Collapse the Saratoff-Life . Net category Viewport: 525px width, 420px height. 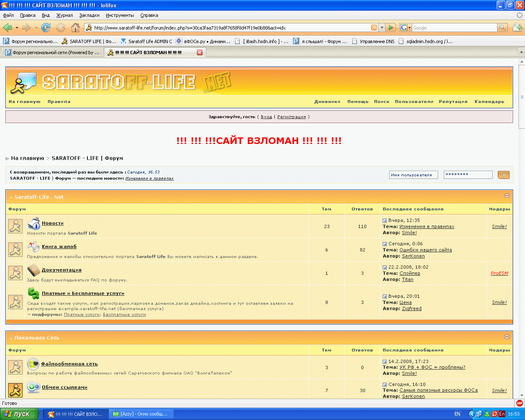(x=507, y=196)
